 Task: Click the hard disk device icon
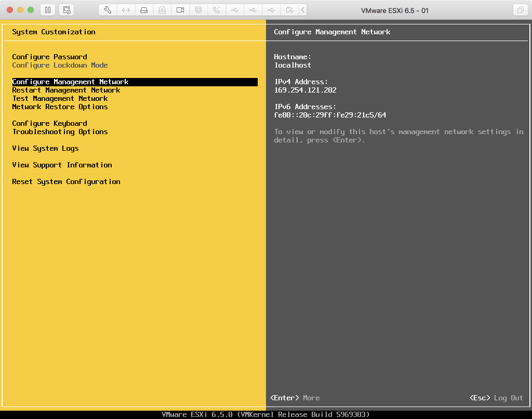coord(144,10)
